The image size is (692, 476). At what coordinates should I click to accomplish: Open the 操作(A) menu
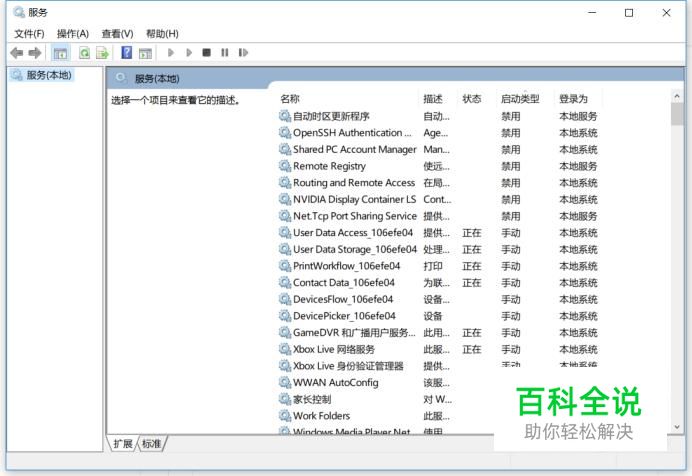click(x=73, y=34)
